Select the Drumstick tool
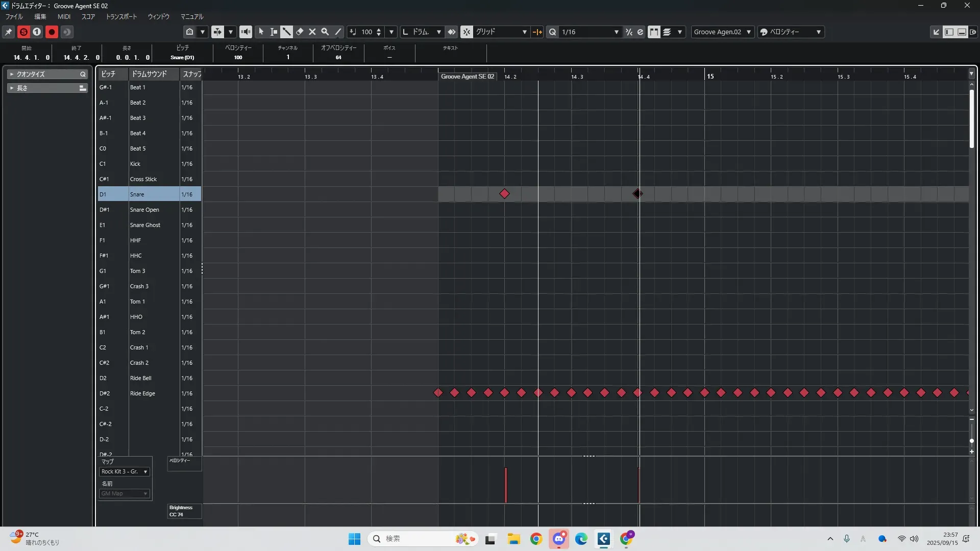 pyautogui.click(x=286, y=32)
